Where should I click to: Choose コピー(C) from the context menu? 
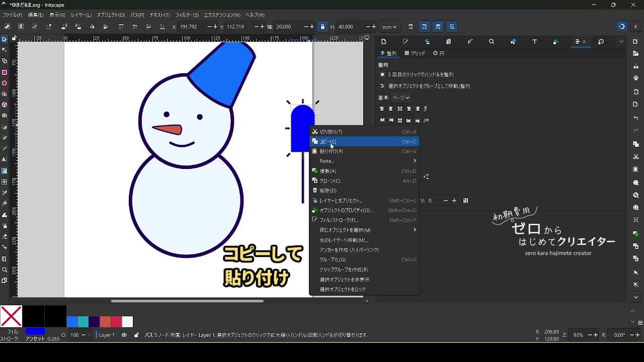328,142
